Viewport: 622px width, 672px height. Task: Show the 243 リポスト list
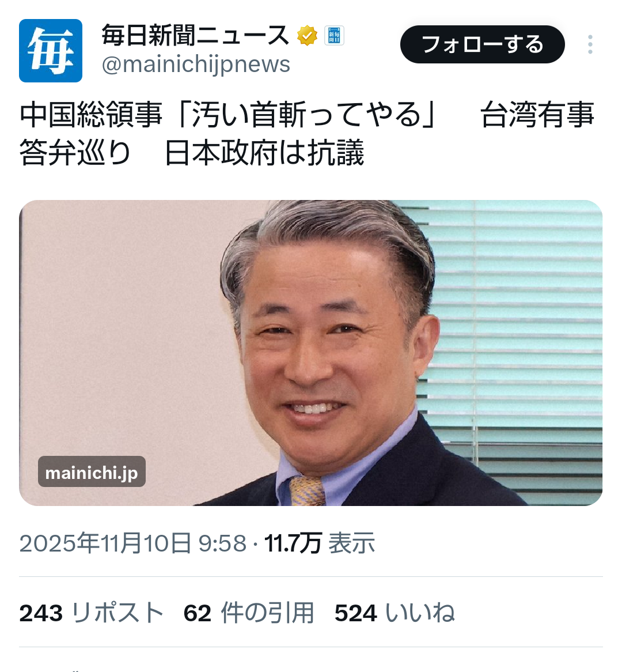point(91,613)
